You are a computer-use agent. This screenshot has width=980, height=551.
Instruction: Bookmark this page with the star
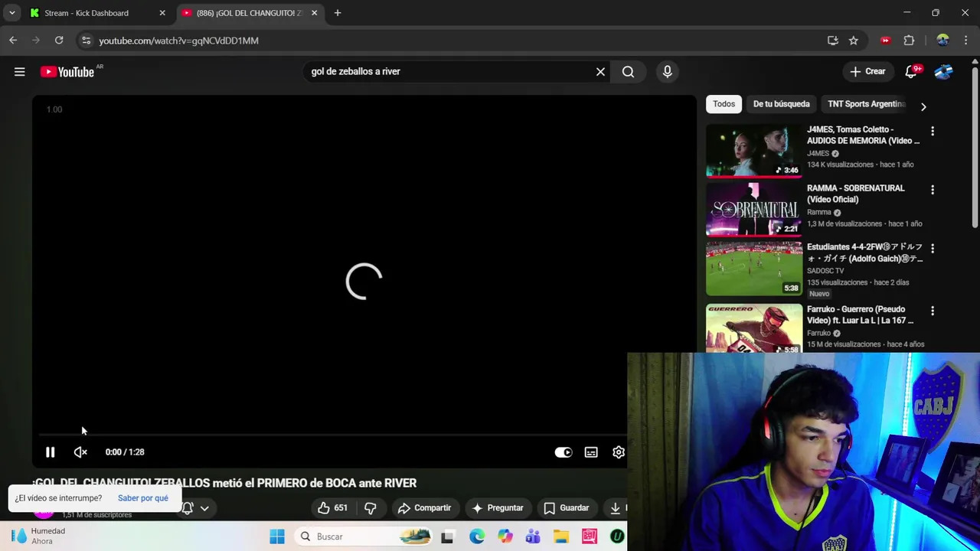(854, 41)
